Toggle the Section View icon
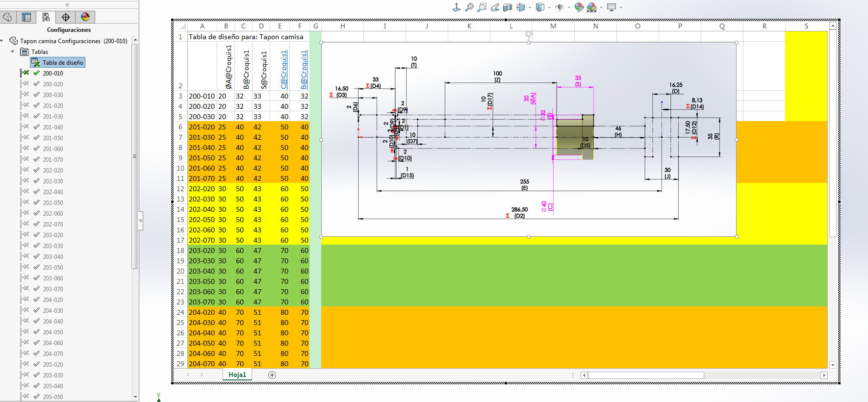 [x=508, y=7]
